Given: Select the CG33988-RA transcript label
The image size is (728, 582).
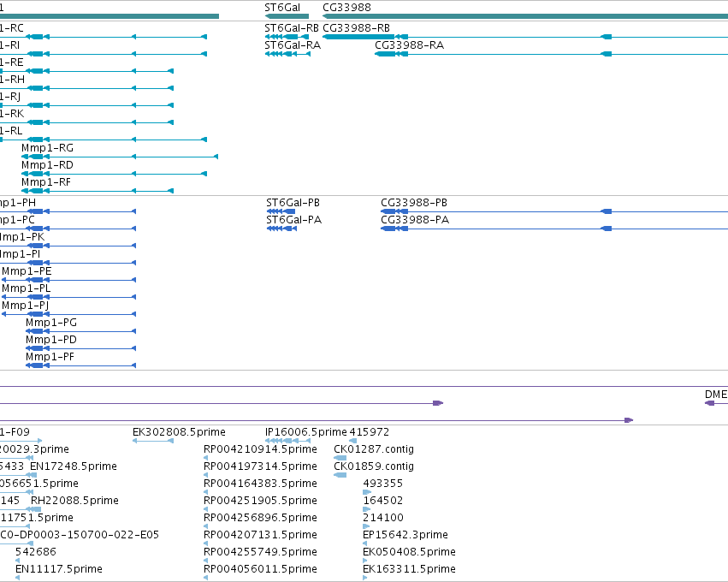Looking at the screenshot, I should 409,45.
